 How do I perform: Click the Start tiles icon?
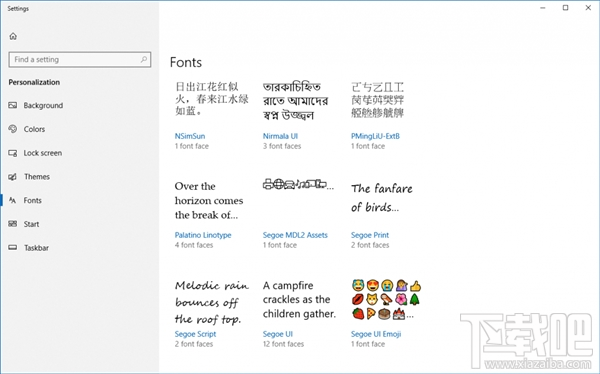13,224
